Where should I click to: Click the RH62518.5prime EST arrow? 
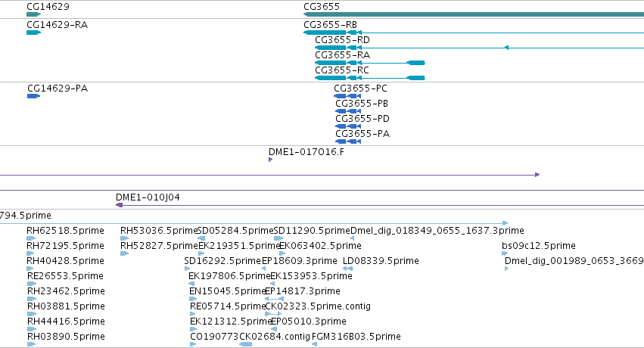pyautogui.click(x=31, y=238)
